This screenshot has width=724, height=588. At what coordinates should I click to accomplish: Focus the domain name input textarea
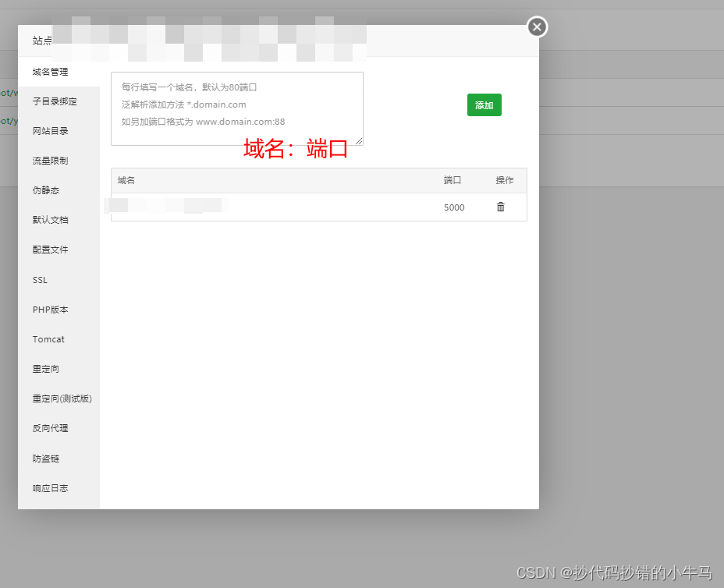pyautogui.click(x=237, y=109)
